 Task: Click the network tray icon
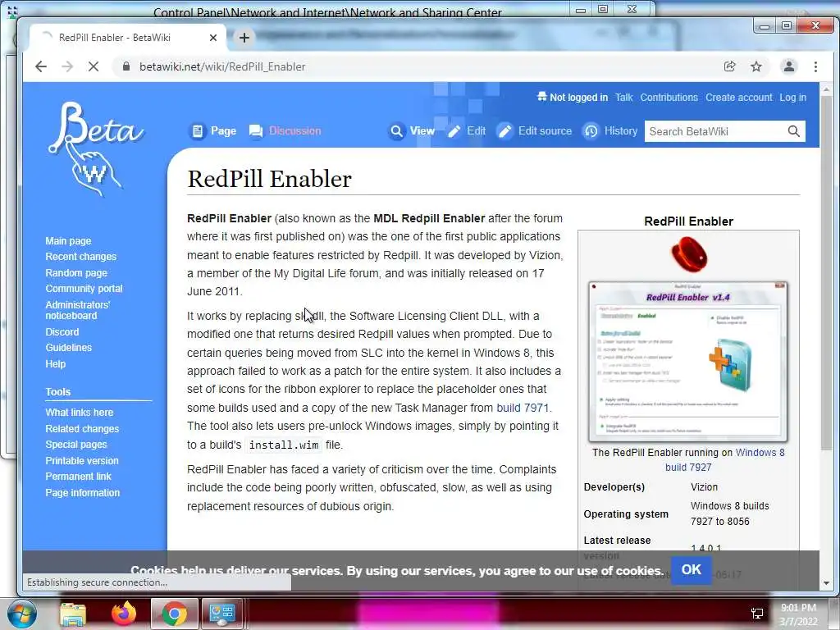pos(757,614)
